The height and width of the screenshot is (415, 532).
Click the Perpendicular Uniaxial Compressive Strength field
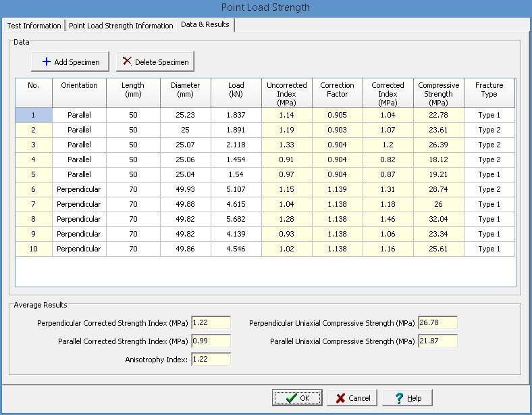pos(437,323)
